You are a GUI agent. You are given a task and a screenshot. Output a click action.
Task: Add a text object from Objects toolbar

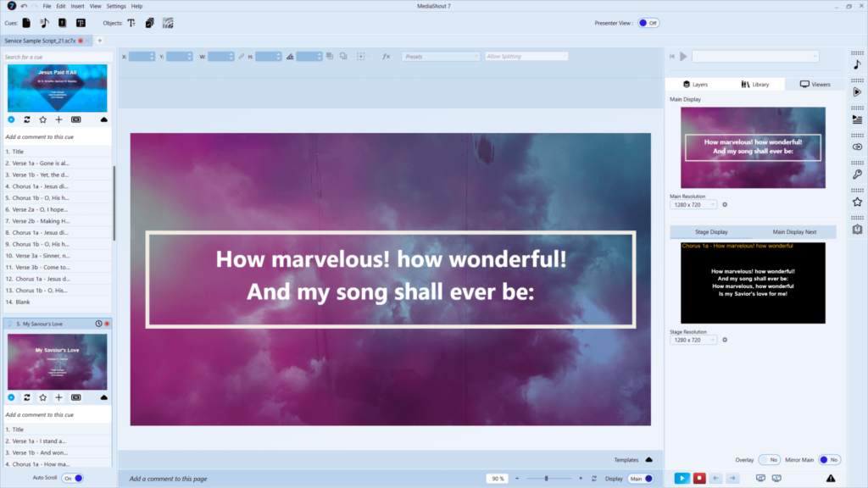coord(131,23)
